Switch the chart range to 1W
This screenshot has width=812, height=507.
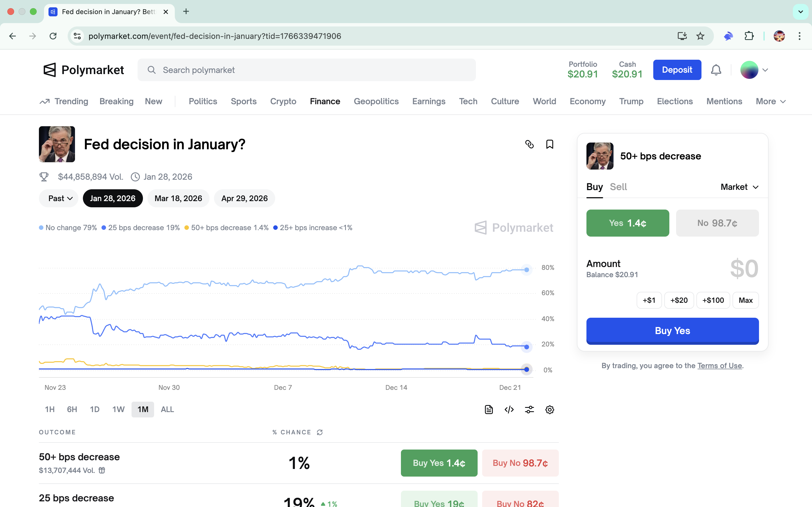point(118,410)
